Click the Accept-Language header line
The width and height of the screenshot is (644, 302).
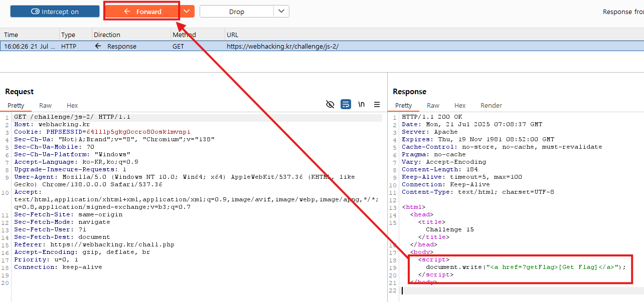coord(76,162)
